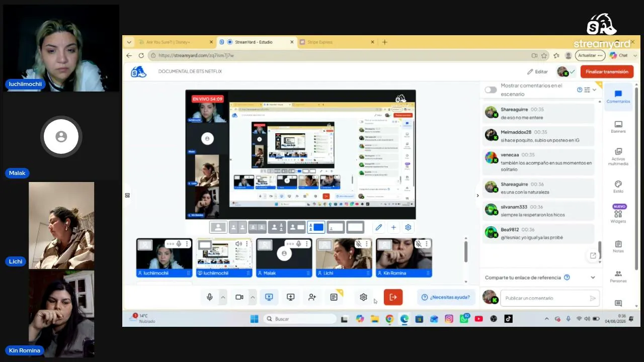The height and width of the screenshot is (362, 644).
Task: Click the Editar button
Action: point(537,72)
